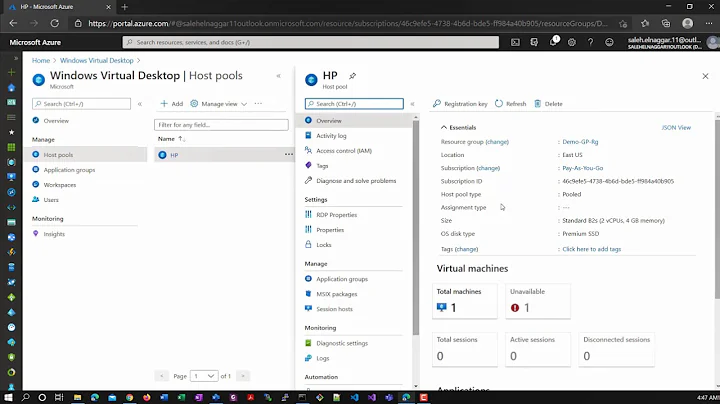
Task: Pin the HP host pool blade
Action: coord(352,76)
